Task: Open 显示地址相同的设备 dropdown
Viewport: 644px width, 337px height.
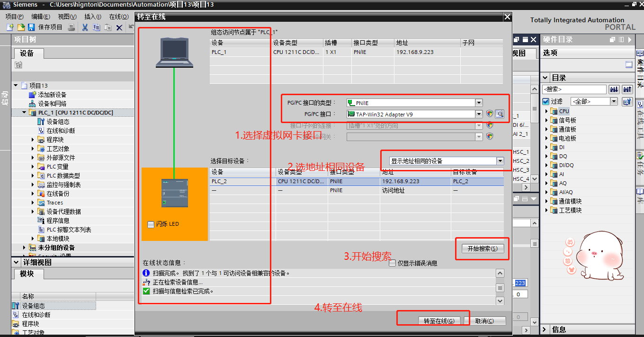Action: tap(500, 161)
